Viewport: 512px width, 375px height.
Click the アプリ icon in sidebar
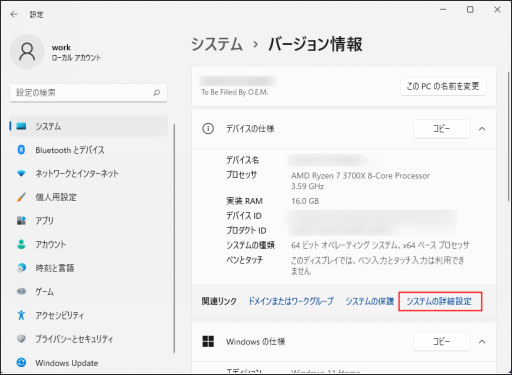pos(21,220)
